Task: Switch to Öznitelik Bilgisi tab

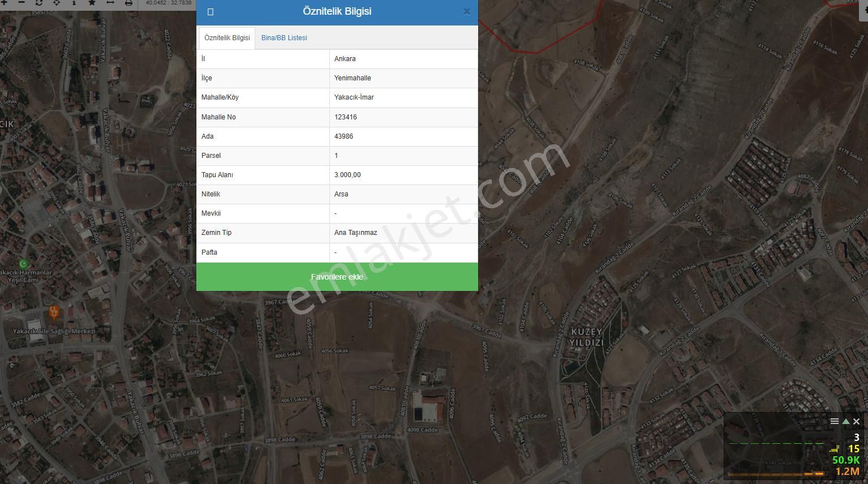Action: coord(227,38)
